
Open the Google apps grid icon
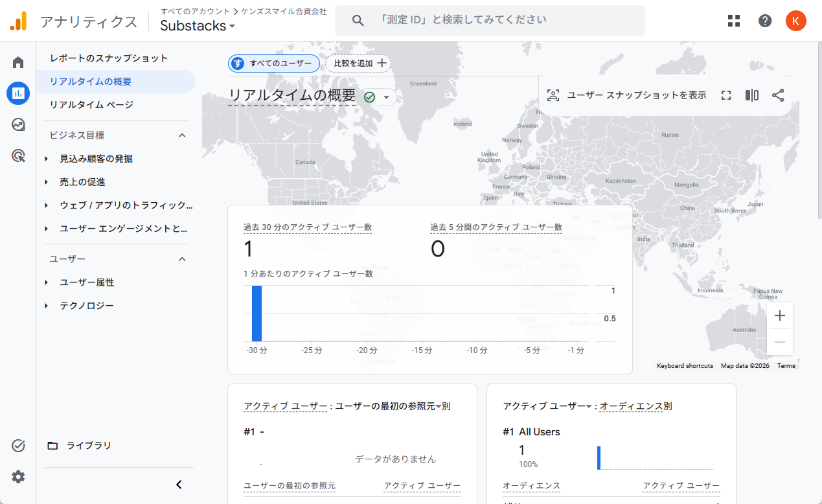point(734,21)
